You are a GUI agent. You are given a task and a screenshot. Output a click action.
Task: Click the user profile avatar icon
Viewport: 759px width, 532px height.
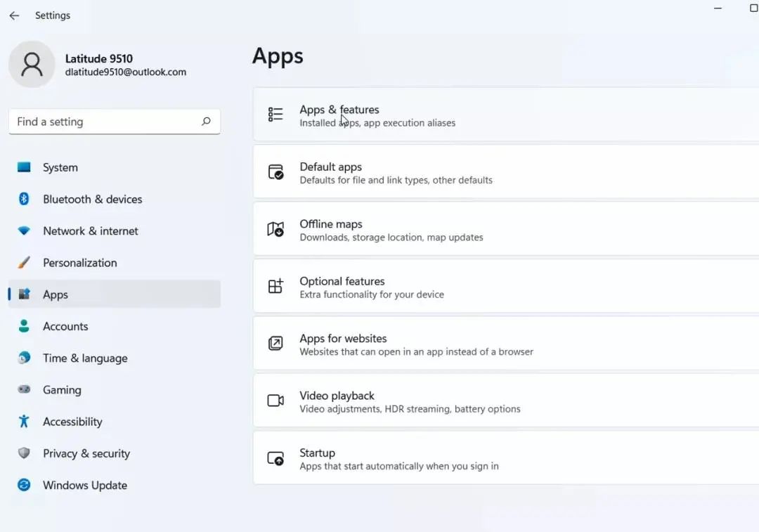coord(32,65)
